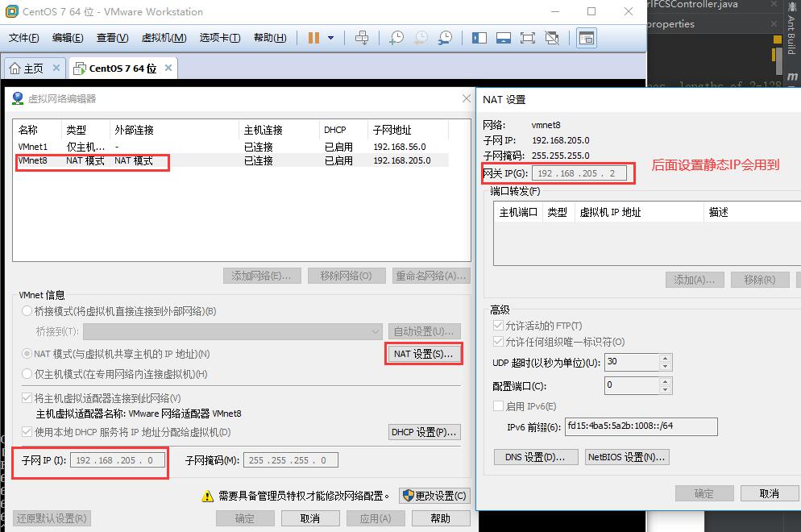Click the 添加(A)... port forwarding button
The height and width of the screenshot is (532, 801).
click(695, 280)
